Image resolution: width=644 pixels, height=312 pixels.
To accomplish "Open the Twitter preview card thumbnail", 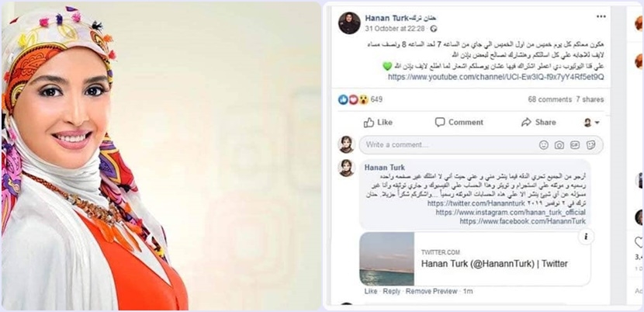I will [x=386, y=258].
